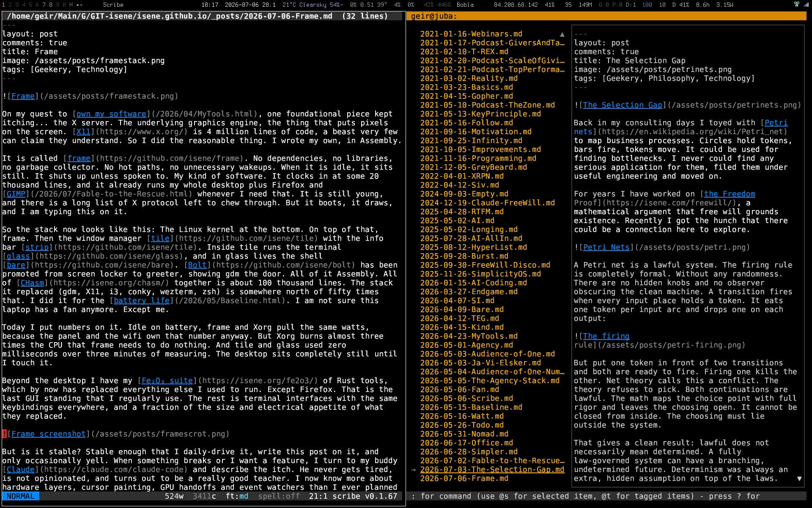Click 'ft:md' filetype in status line
This screenshot has width=812, height=508.
[237, 496]
